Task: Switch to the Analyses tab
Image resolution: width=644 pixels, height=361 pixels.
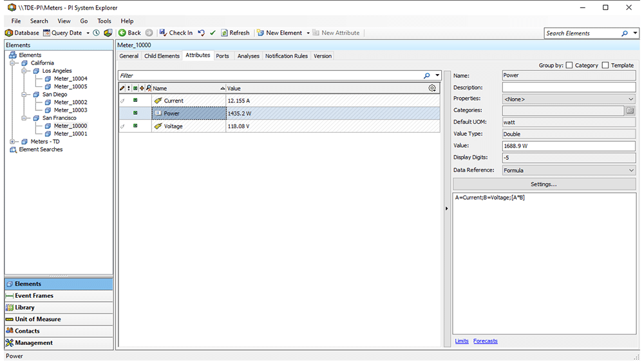Action: 248,56
